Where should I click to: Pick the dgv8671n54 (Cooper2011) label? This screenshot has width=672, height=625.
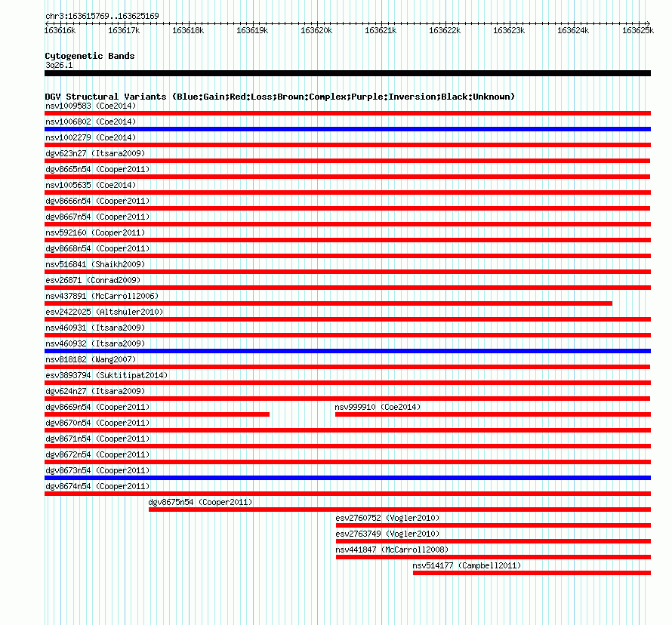(97, 439)
